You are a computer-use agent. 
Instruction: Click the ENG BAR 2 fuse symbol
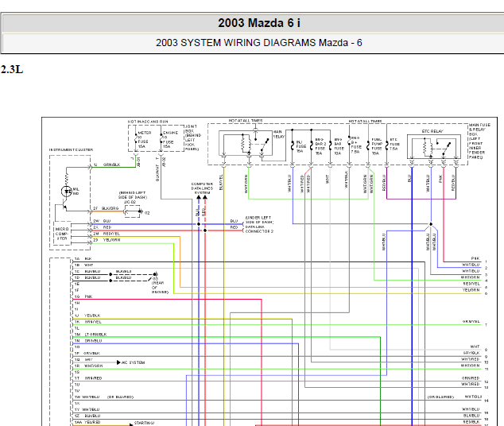[311, 146]
